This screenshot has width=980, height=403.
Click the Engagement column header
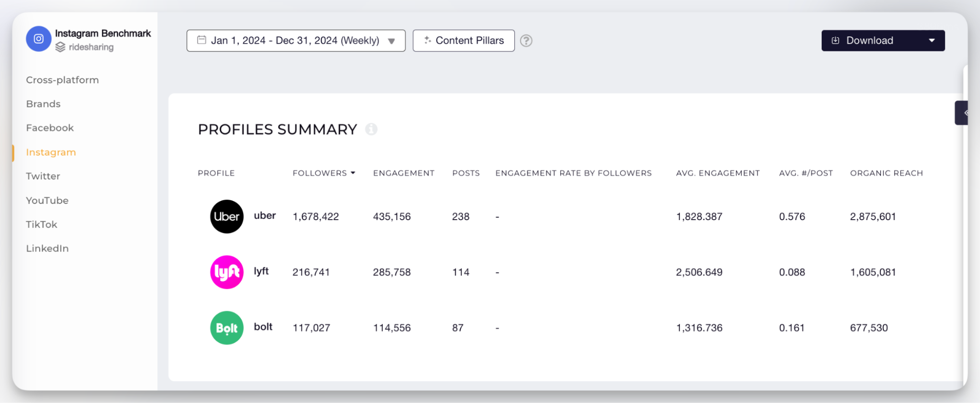(404, 173)
